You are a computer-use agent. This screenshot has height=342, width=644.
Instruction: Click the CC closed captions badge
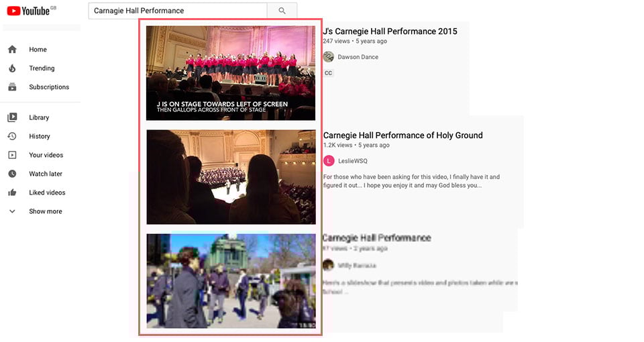click(328, 73)
